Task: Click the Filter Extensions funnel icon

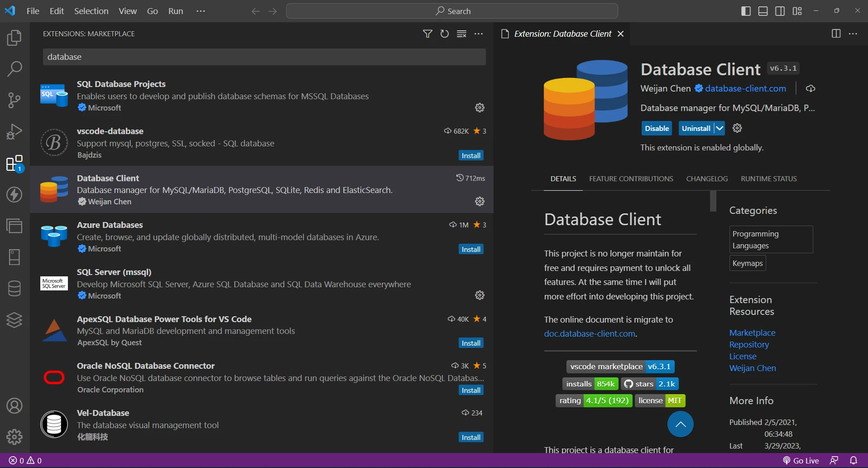Action: pos(427,34)
